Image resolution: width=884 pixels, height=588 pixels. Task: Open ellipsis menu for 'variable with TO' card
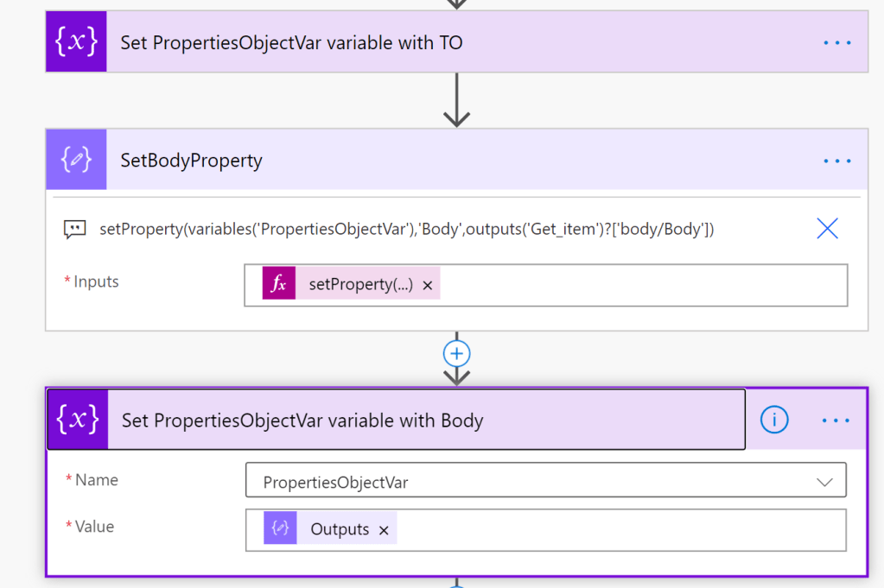point(836,42)
